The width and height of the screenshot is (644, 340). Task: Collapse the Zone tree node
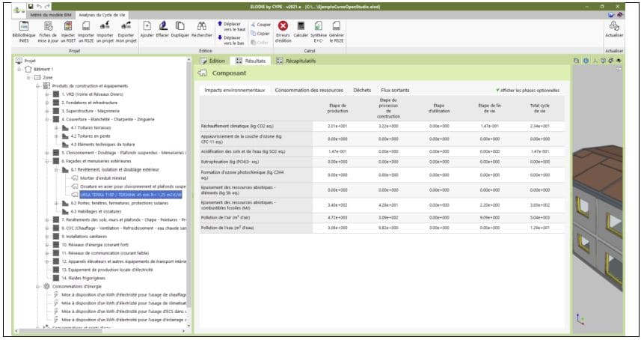28,77
